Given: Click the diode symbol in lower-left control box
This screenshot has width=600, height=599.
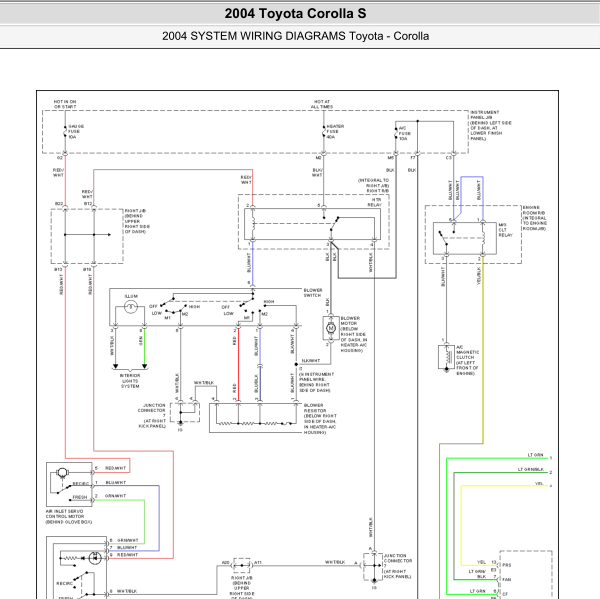Looking at the screenshot, I should point(95,558).
